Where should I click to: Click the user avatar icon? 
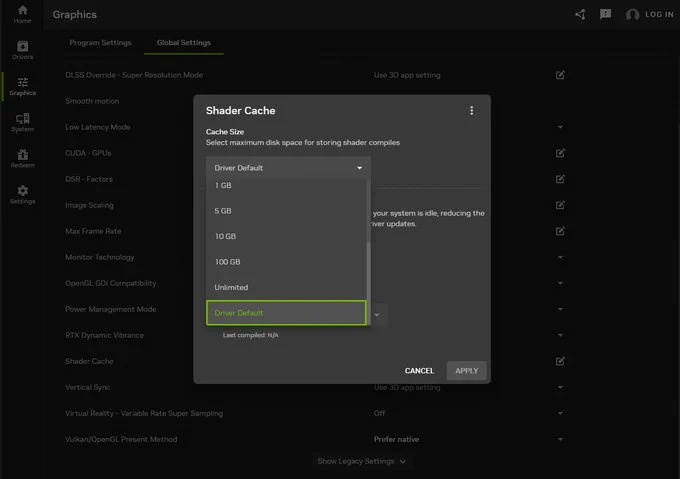[x=632, y=14]
